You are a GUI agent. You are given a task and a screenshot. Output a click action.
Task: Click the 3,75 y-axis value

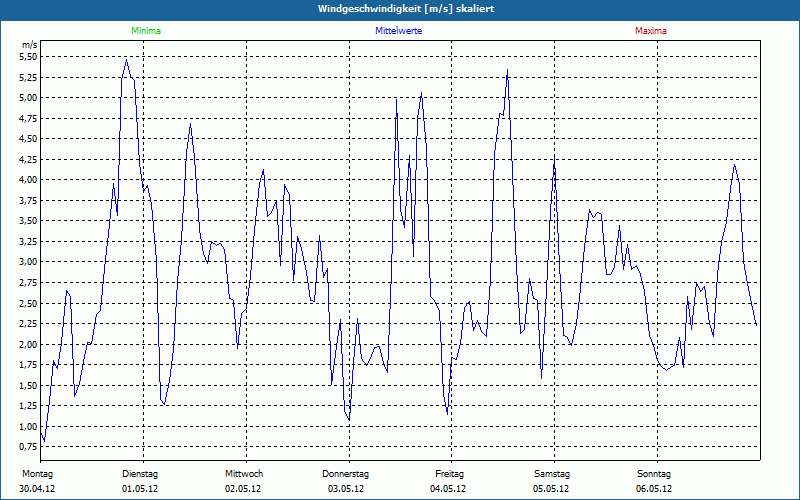point(28,201)
